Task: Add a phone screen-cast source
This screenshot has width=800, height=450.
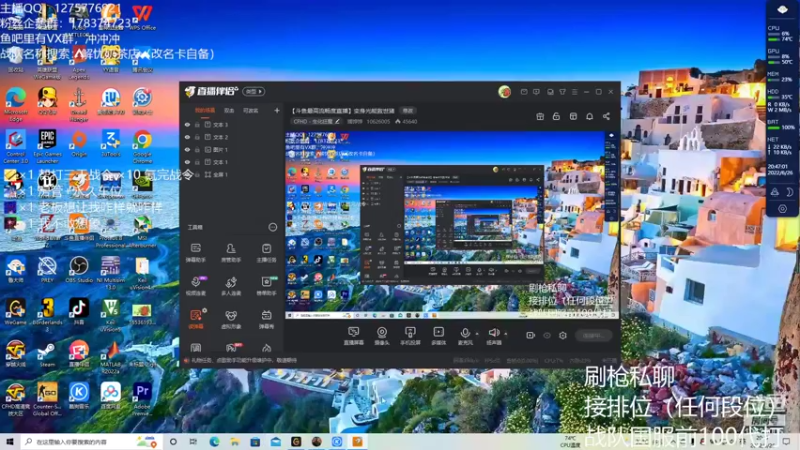Action: tap(410, 336)
